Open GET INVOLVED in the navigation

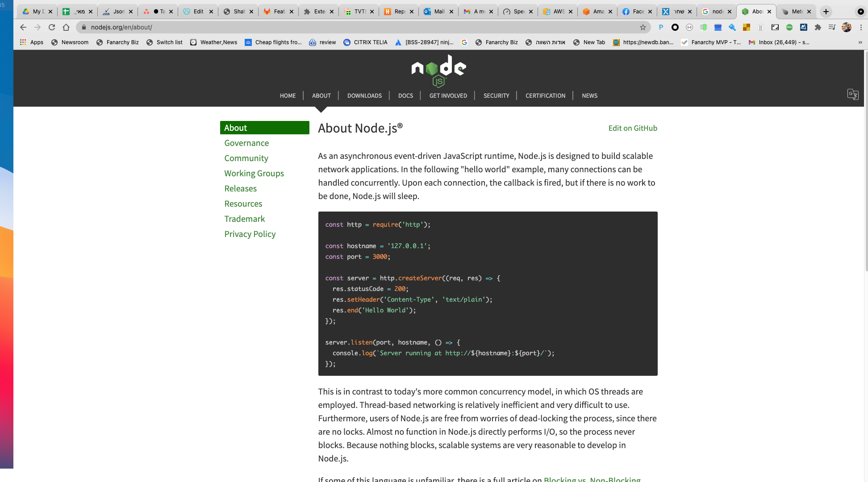(448, 96)
